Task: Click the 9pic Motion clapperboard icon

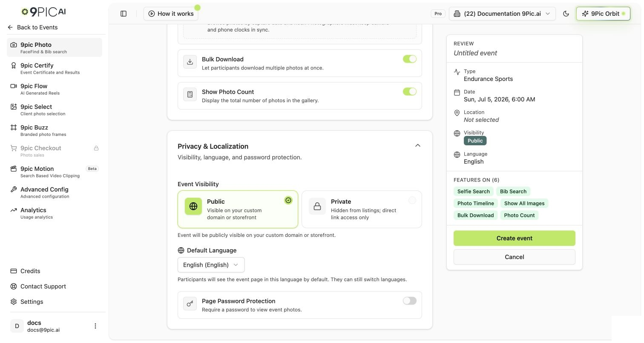Action: click(x=14, y=169)
